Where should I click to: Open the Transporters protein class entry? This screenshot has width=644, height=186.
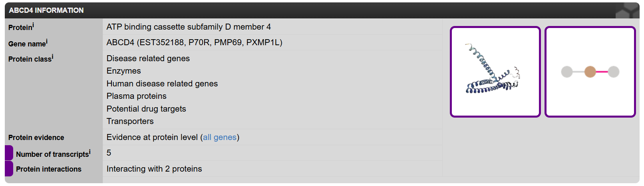click(130, 121)
